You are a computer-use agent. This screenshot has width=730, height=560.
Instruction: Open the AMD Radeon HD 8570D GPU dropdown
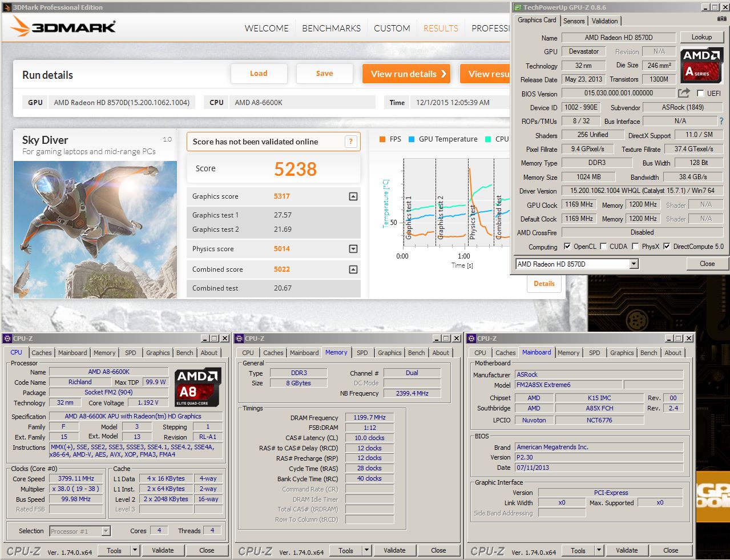coord(634,264)
